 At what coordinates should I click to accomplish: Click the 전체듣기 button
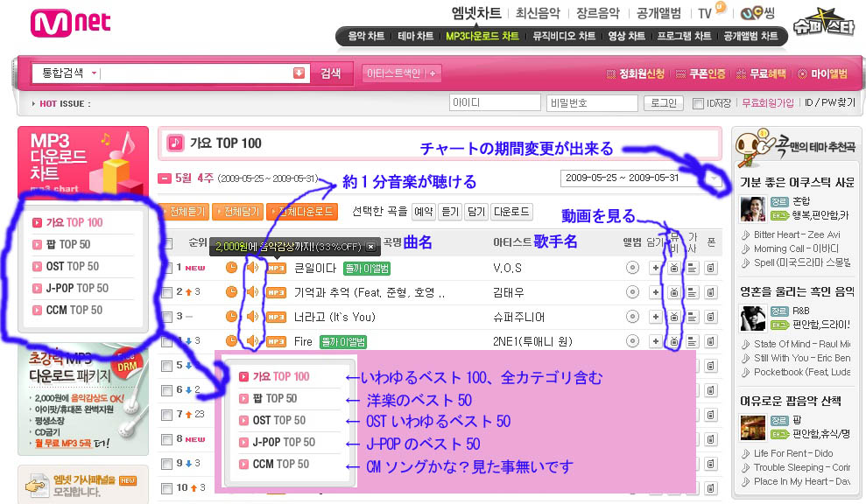(x=183, y=212)
